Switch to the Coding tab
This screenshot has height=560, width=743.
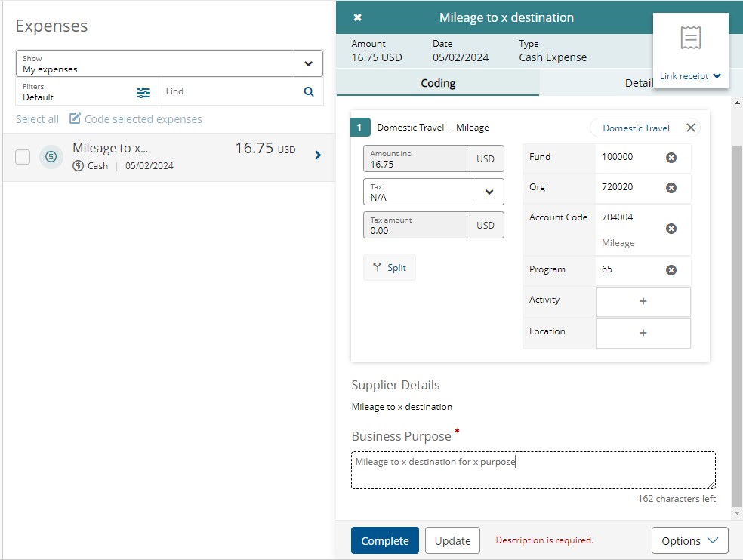tap(437, 83)
